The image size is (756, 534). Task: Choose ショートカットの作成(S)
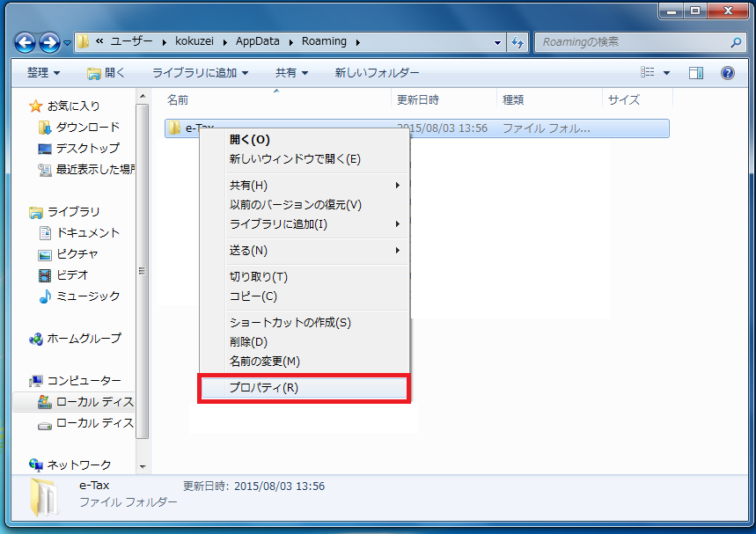[305, 323]
